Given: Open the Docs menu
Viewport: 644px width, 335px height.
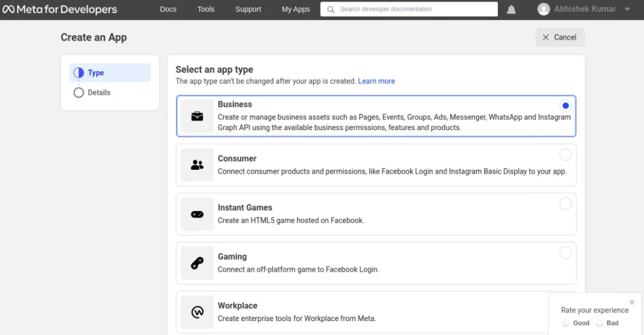Looking at the screenshot, I should [x=168, y=9].
